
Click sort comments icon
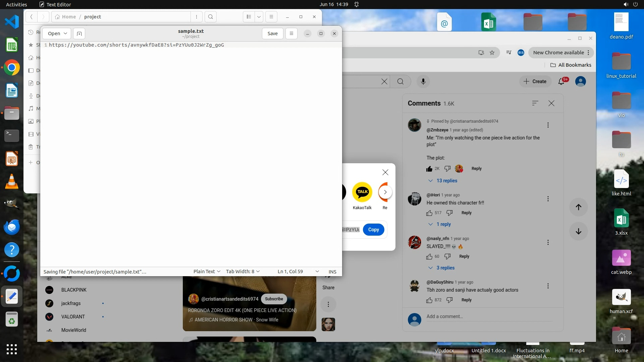535,103
